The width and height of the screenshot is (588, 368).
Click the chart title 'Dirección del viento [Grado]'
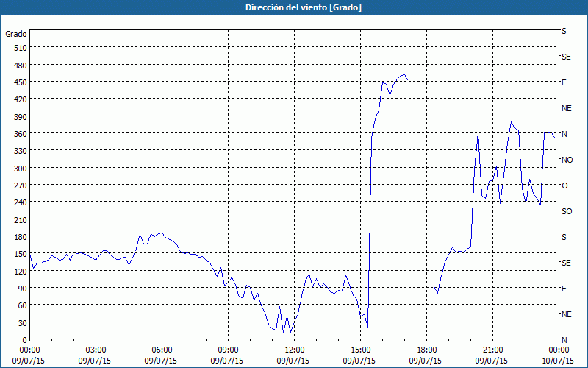pyautogui.click(x=304, y=7)
